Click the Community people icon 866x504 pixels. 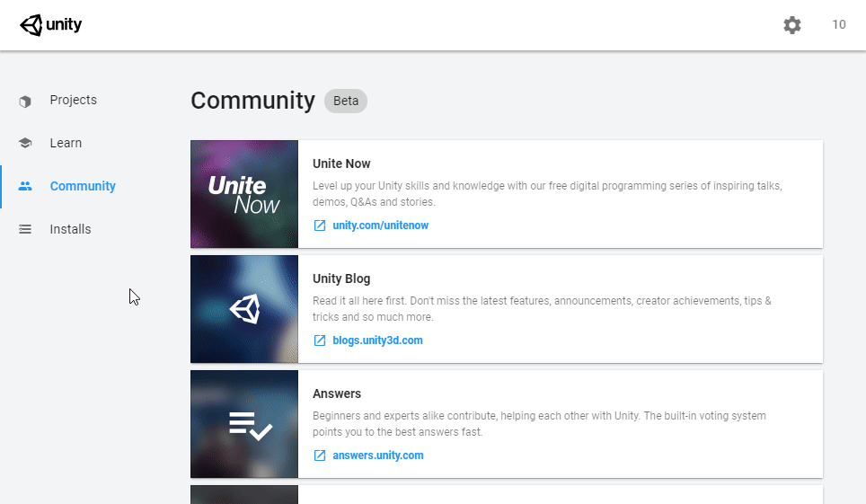(25, 186)
